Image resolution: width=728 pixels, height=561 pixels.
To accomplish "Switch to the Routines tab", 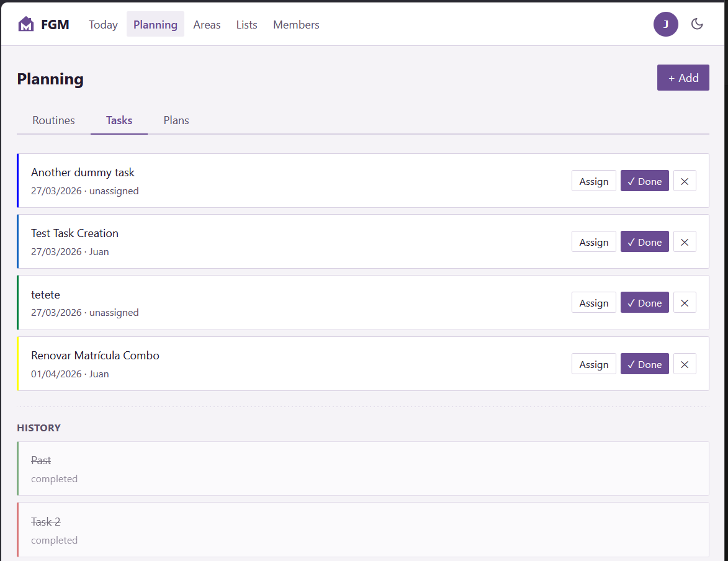I will 53,120.
